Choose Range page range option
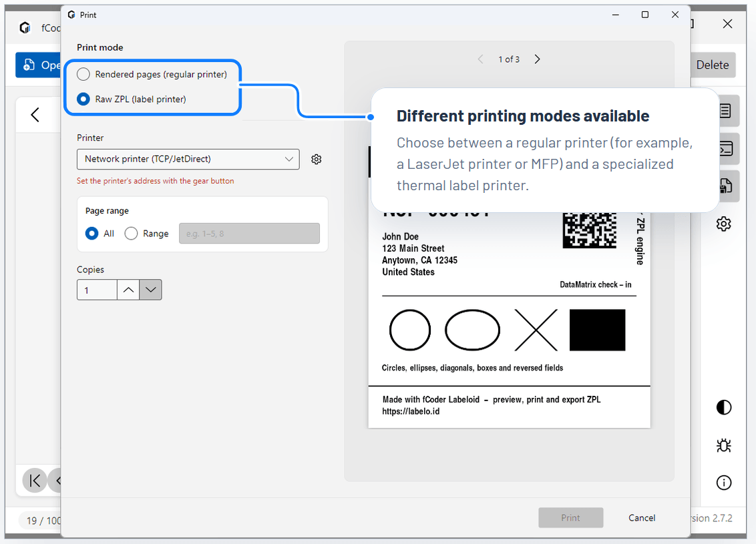 click(146, 234)
